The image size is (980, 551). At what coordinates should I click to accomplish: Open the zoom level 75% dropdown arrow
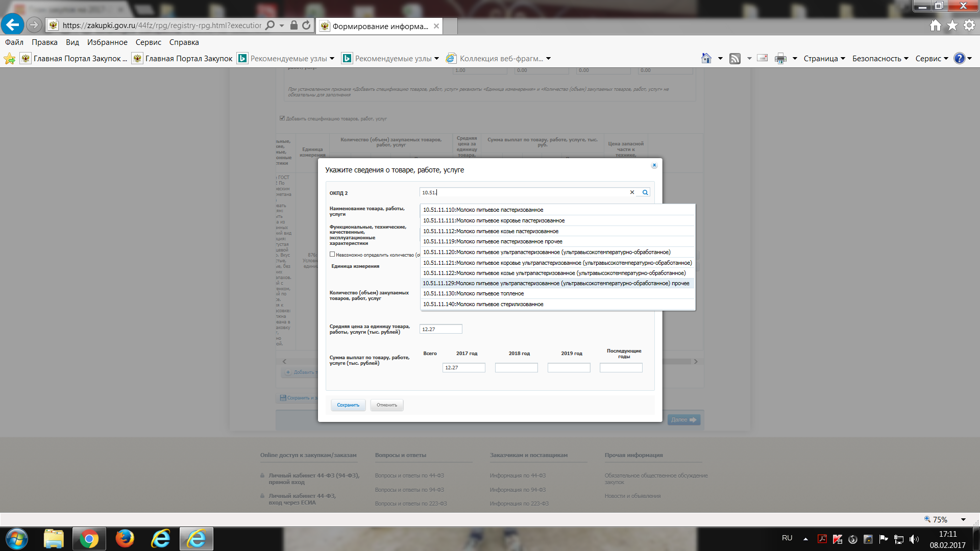[963, 519]
